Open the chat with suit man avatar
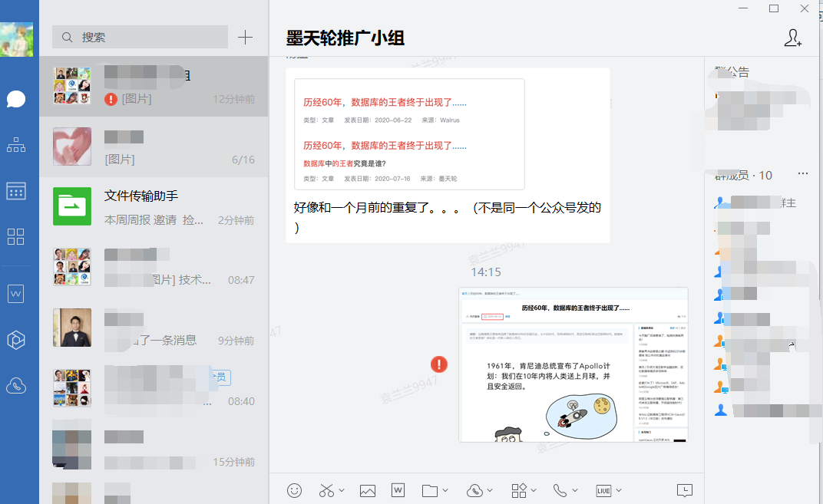Viewport: 823px width, 504px height. pyautogui.click(x=154, y=328)
